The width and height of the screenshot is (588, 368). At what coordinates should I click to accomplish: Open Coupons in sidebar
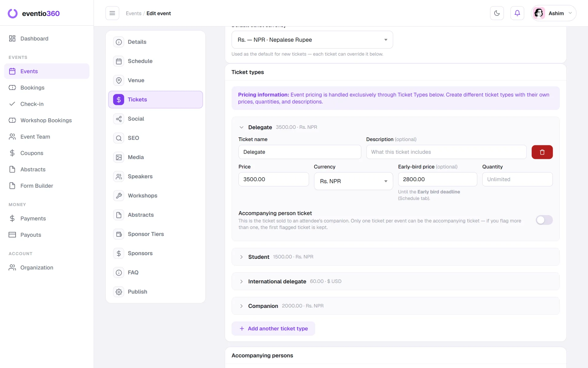coord(47,153)
